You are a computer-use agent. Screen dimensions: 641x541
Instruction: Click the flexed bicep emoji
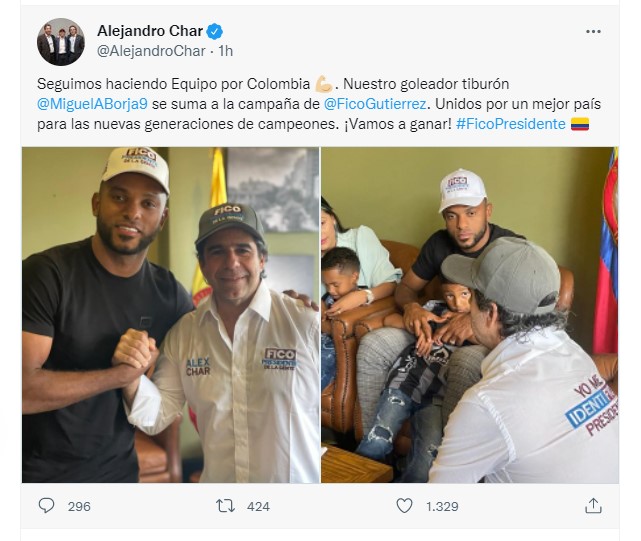325,84
